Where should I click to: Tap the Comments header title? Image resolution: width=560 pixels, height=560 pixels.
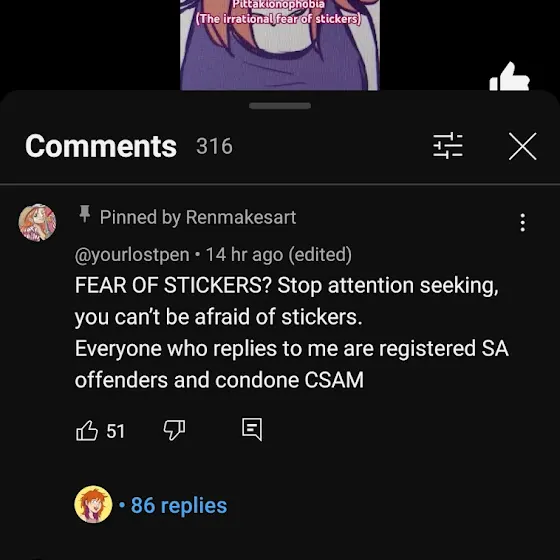[x=101, y=146]
